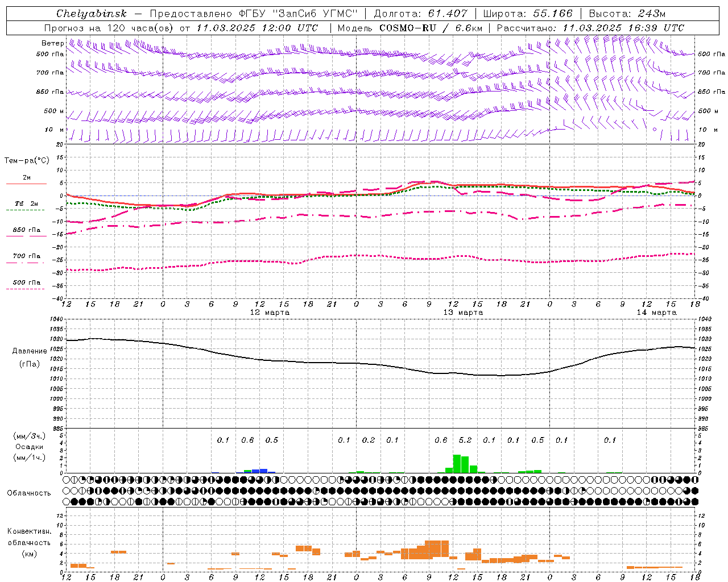Click the '(мм/1ч.)' precipitation unit label
728x582 pixels.
click(x=30, y=458)
